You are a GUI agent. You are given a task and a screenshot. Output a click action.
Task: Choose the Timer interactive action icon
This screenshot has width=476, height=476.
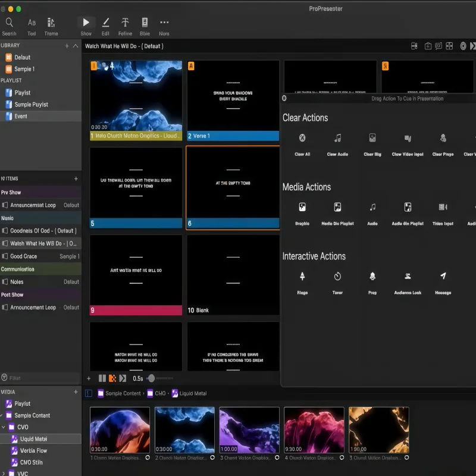click(337, 276)
